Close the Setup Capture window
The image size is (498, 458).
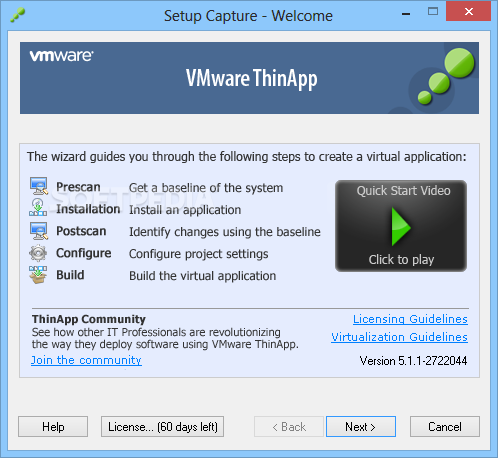tap(469, 11)
